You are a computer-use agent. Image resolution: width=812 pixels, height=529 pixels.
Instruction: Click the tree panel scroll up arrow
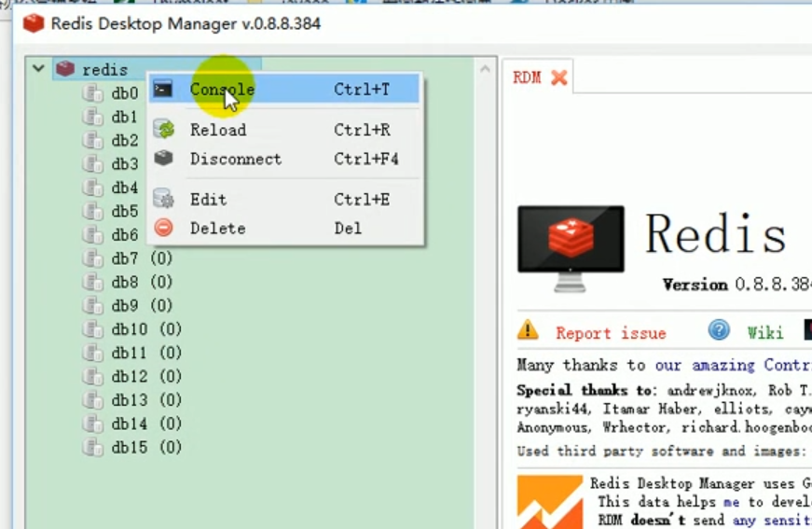pyautogui.click(x=485, y=68)
